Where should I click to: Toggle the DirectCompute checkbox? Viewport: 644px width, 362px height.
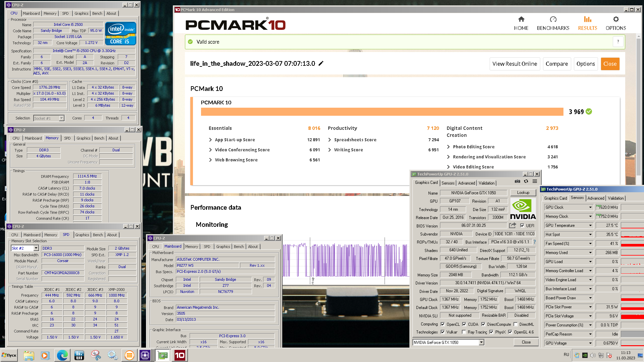[x=483, y=324]
